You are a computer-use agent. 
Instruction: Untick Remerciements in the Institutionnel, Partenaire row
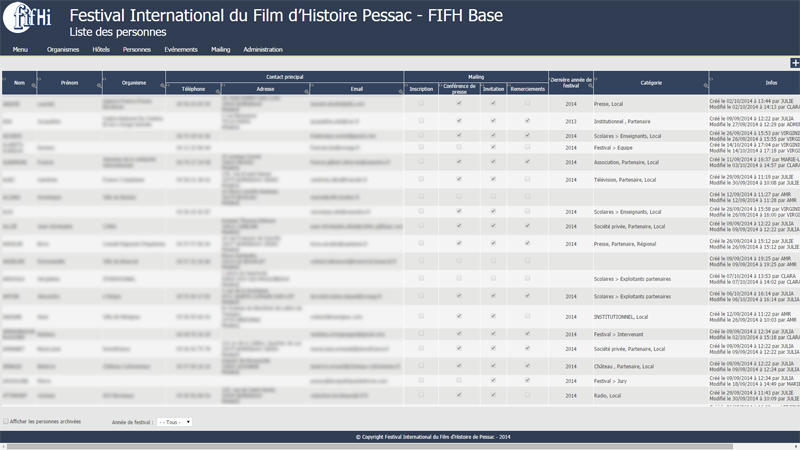pos(527,121)
